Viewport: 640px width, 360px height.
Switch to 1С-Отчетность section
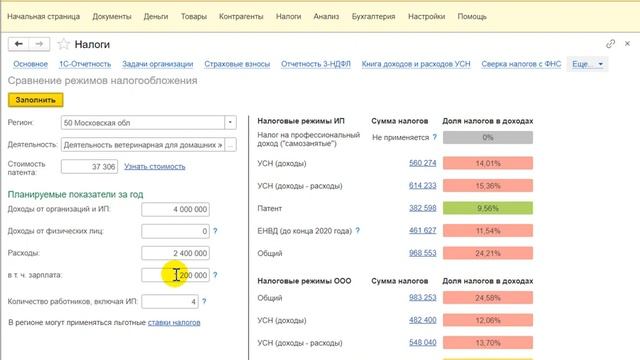point(85,64)
